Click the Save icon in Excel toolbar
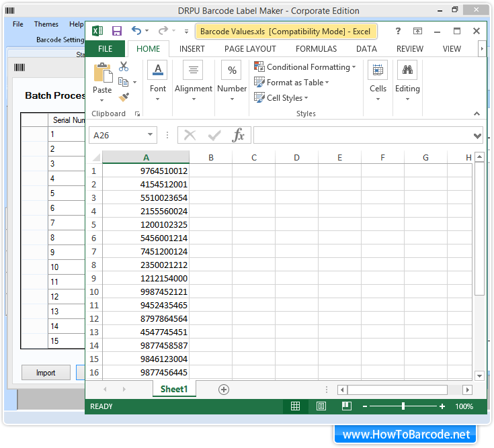 click(x=116, y=31)
